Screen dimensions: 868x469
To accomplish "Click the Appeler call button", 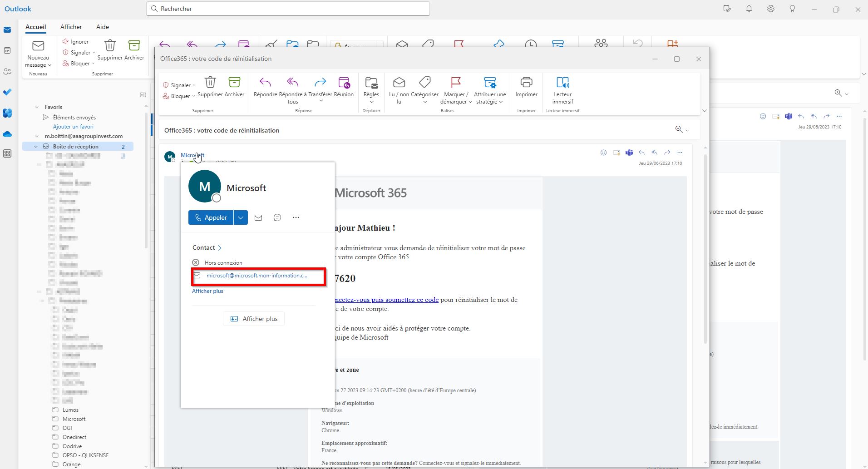I will tap(211, 217).
